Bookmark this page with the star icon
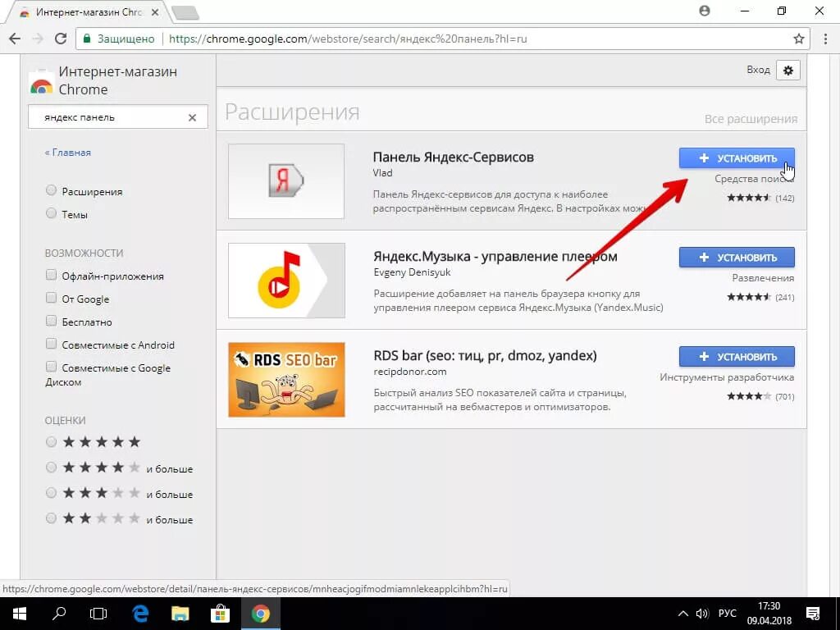The height and width of the screenshot is (630, 840). click(x=798, y=39)
